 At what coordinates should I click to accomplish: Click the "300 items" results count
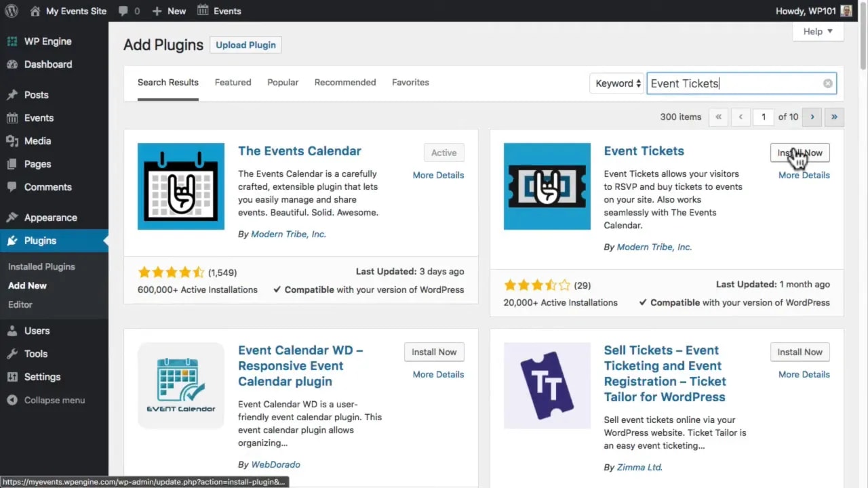680,117
